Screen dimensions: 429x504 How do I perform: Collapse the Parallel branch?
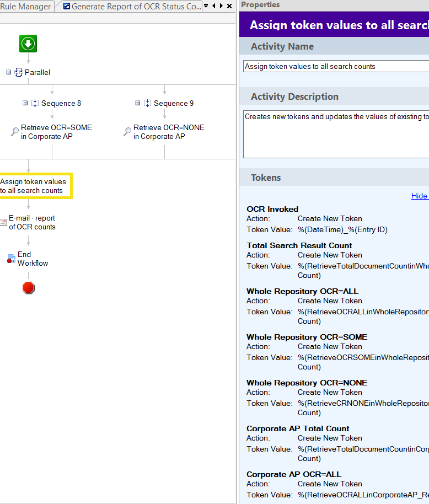(x=9, y=72)
